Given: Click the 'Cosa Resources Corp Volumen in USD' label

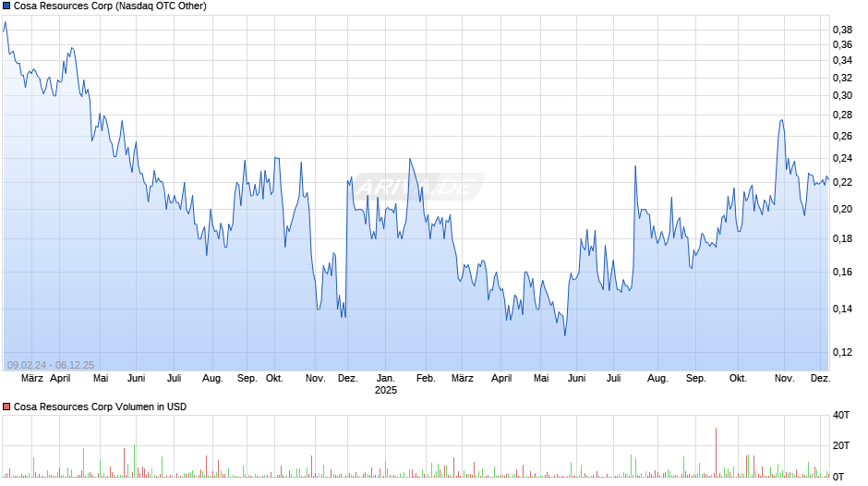Looking at the screenshot, I should point(101,407).
